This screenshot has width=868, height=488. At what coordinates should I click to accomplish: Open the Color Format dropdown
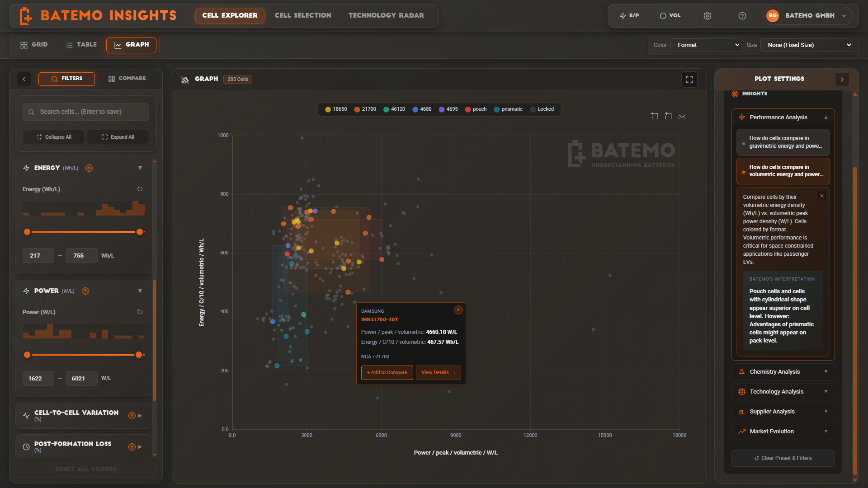[705, 45]
